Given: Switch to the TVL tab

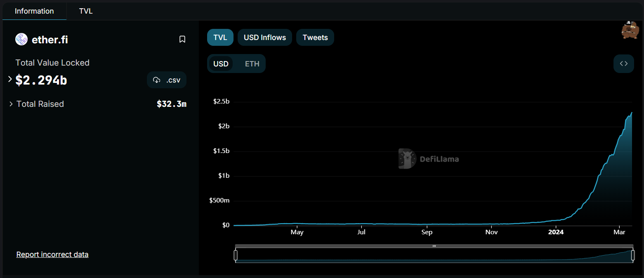Looking at the screenshot, I should click(x=86, y=11).
